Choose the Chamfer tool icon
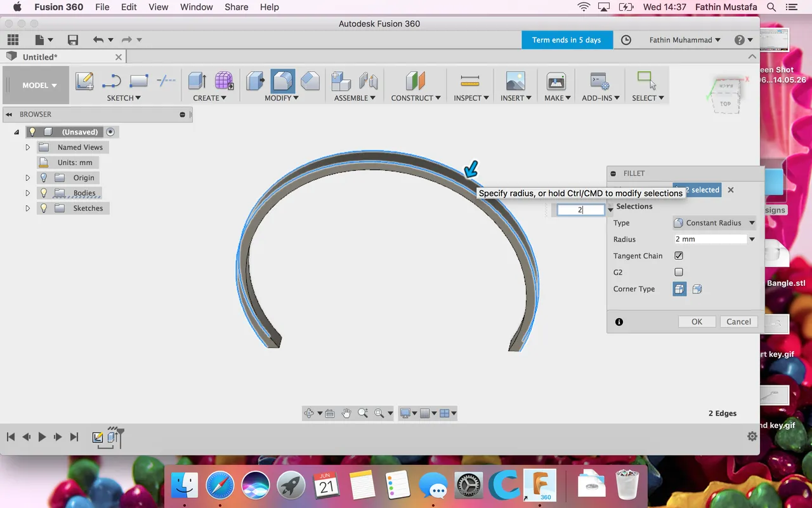 click(x=310, y=81)
